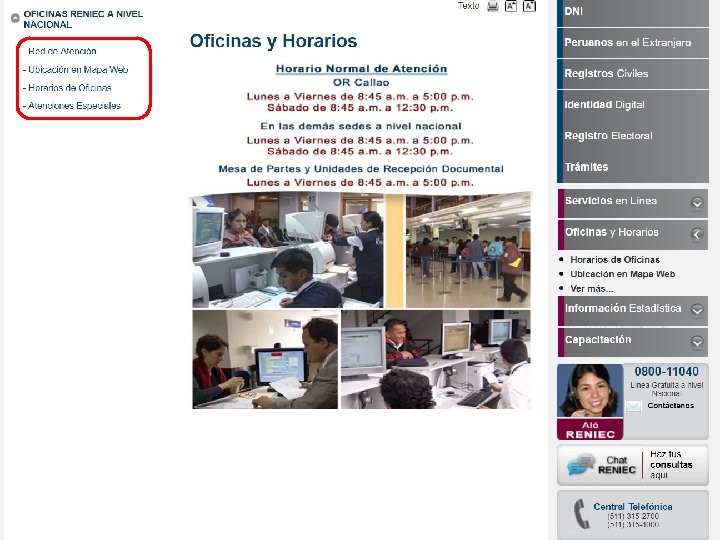The width and height of the screenshot is (720, 540).
Task: Open Peruanos en el Extranjero menu
Action: click(633, 43)
